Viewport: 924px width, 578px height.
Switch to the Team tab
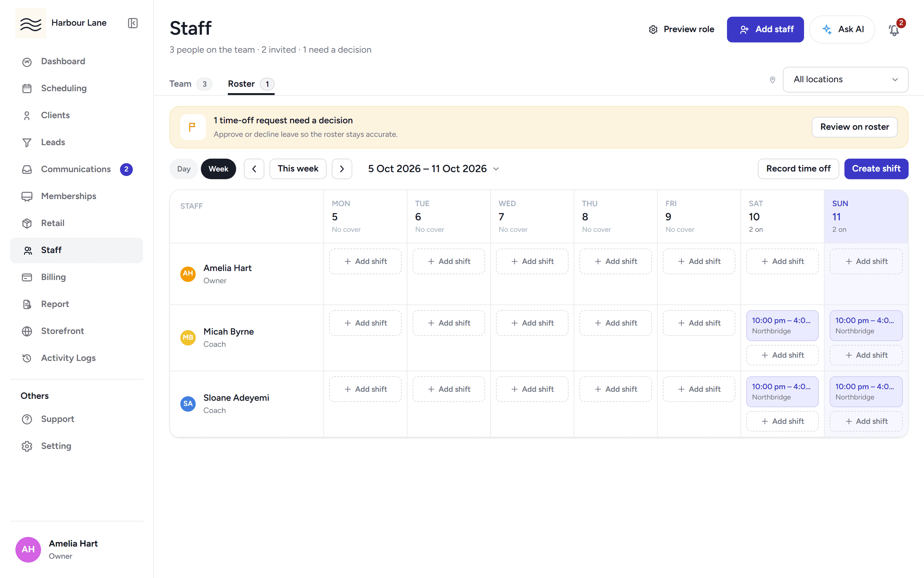pyautogui.click(x=190, y=84)
